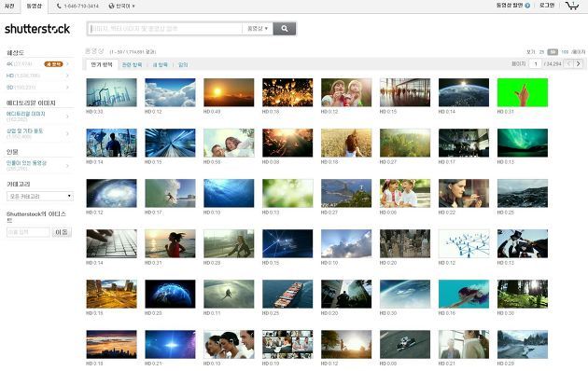Open the 한국어 language dropdown

[122, 6]
